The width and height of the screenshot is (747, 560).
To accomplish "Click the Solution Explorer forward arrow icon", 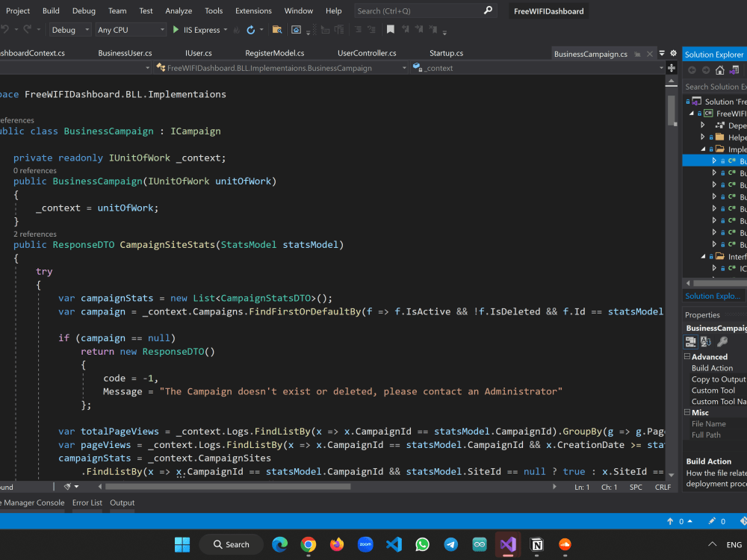I will point(706,70).
